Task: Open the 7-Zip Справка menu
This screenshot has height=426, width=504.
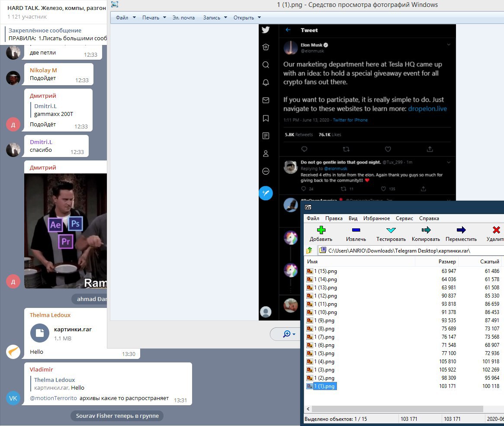Action: [429, 218]
